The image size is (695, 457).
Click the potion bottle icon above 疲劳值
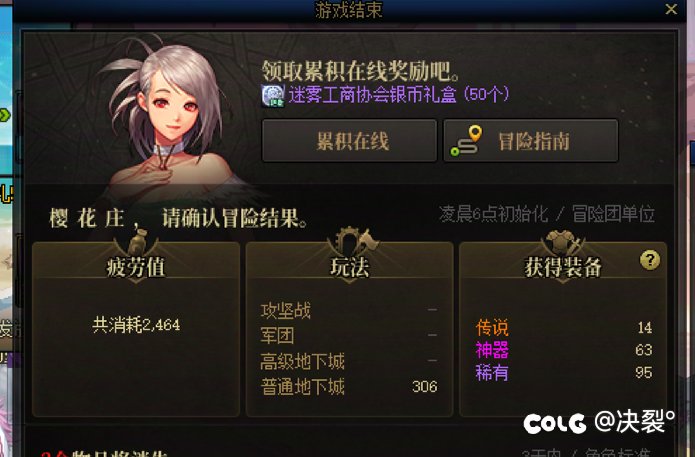tap(137, 242)
